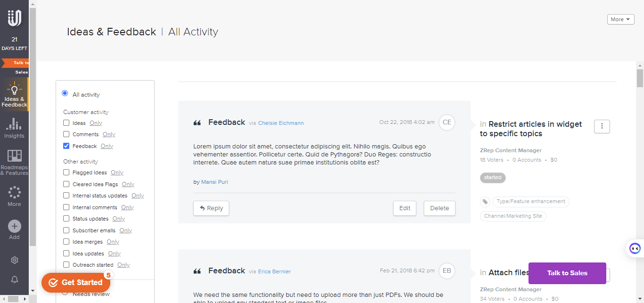Open the chat widget bubble on the right
The image size is (644, 303).
(x=634, y=248)
